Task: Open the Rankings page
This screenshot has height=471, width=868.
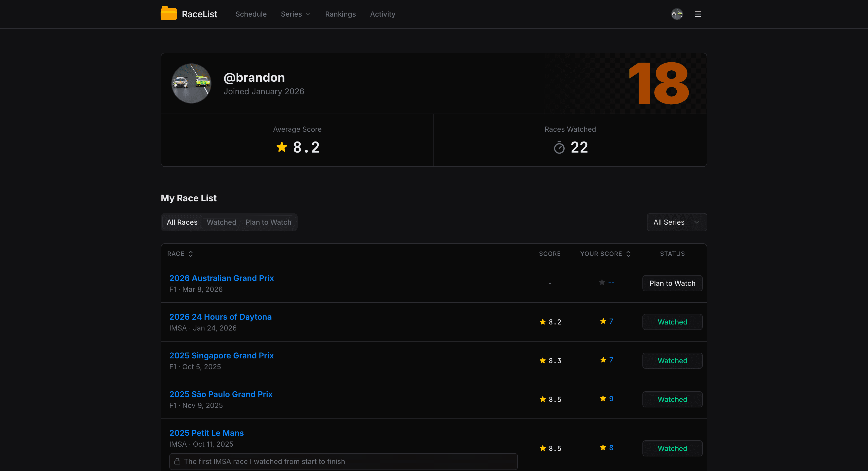Action: (x=340, y=14)
